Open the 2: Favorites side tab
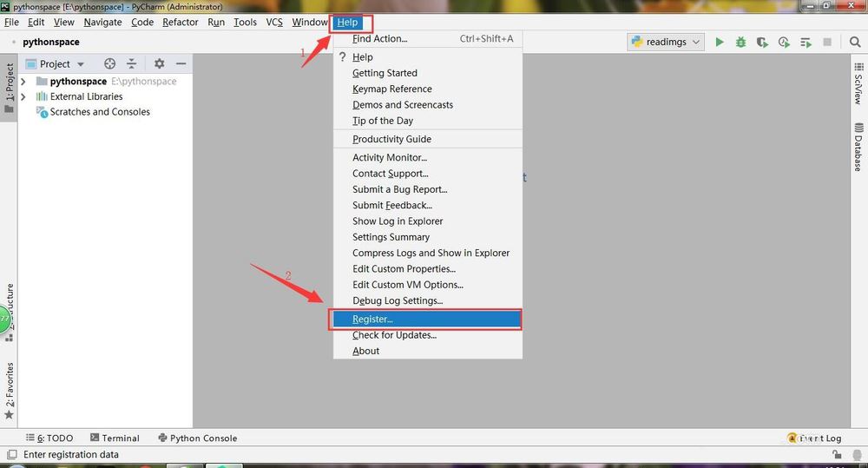868x468 pixels. click(9, 391)
